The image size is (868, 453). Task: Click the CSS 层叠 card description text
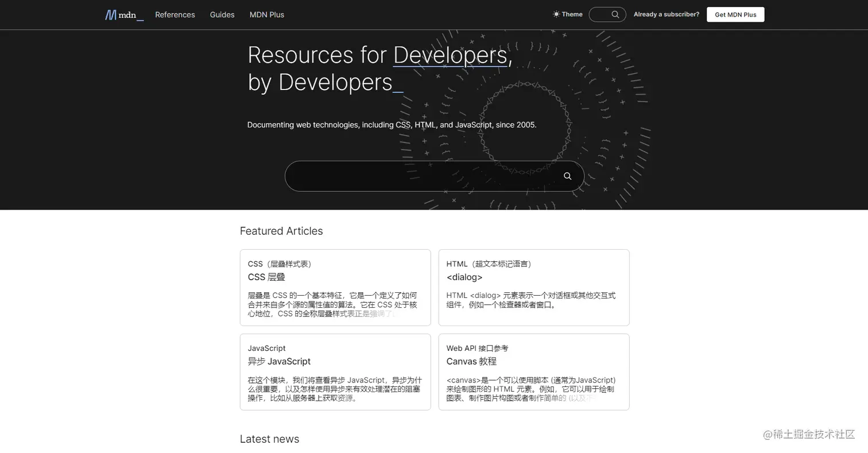tap(332, 304)
